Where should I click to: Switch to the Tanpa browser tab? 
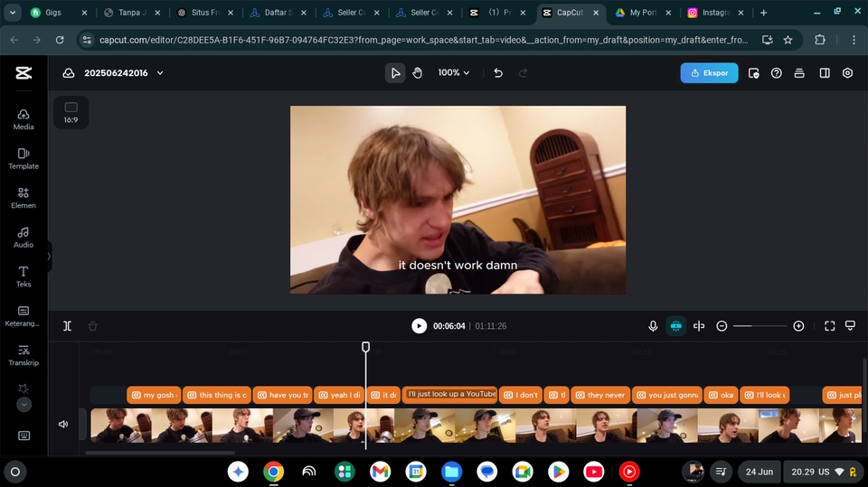pos(132,12)
